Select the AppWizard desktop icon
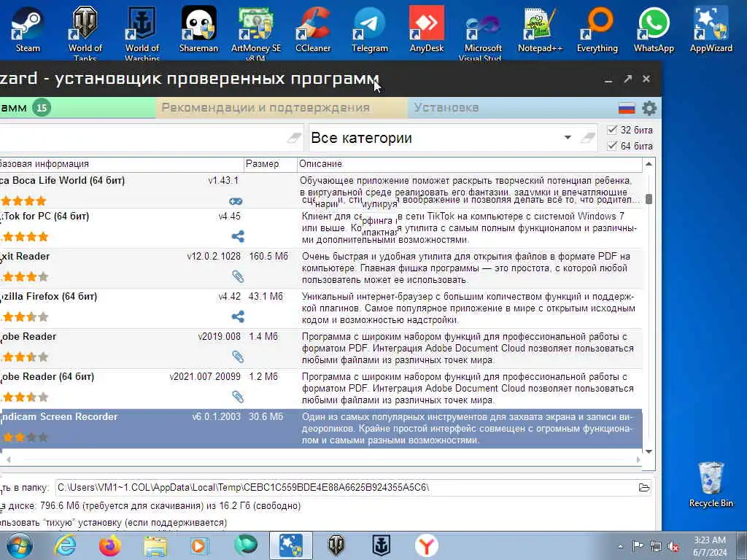Screen dimensions: 747x560 [x=711, y=29]
